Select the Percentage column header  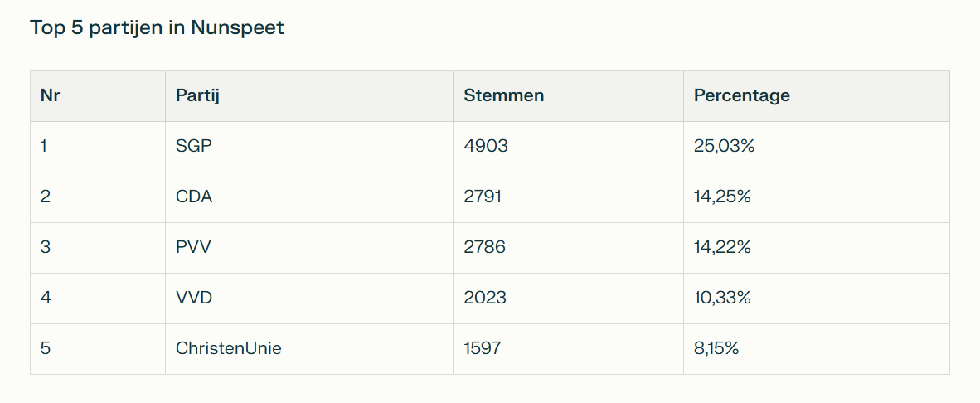click(x=742, y=95)
